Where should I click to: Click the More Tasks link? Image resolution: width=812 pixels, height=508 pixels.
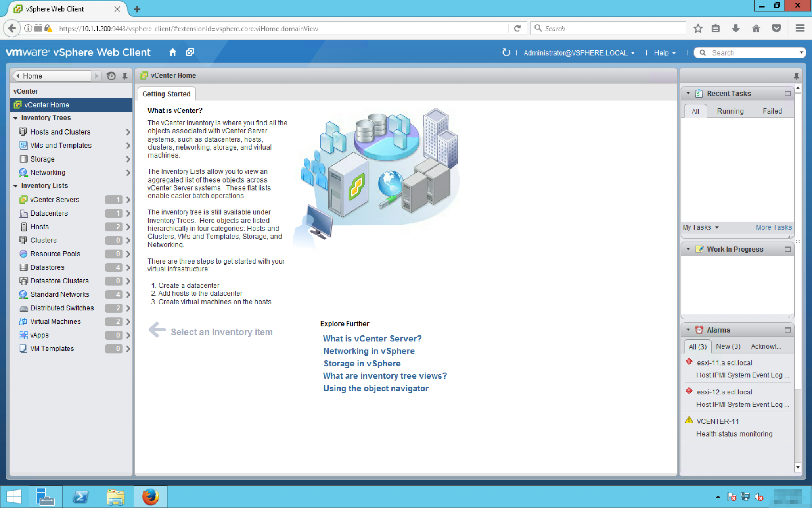pyautogui.click(x=773, y=227)
